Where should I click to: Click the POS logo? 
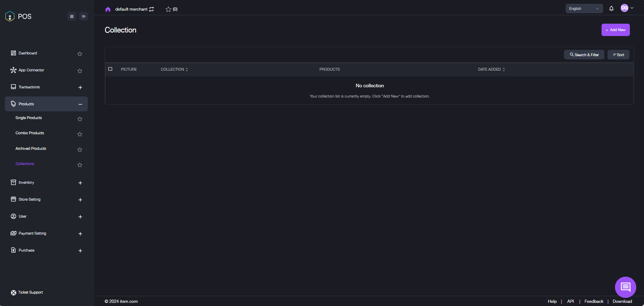pos(18,16)
